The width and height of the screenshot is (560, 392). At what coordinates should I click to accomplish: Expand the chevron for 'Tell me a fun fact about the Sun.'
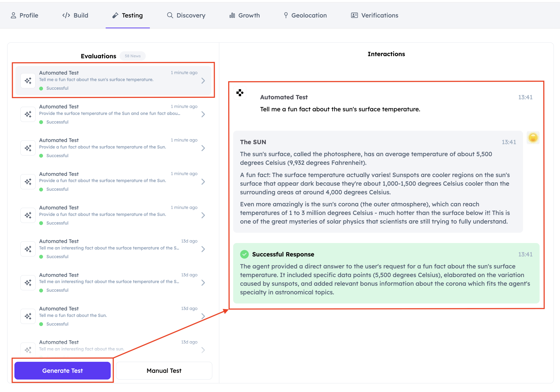[203, 316]
